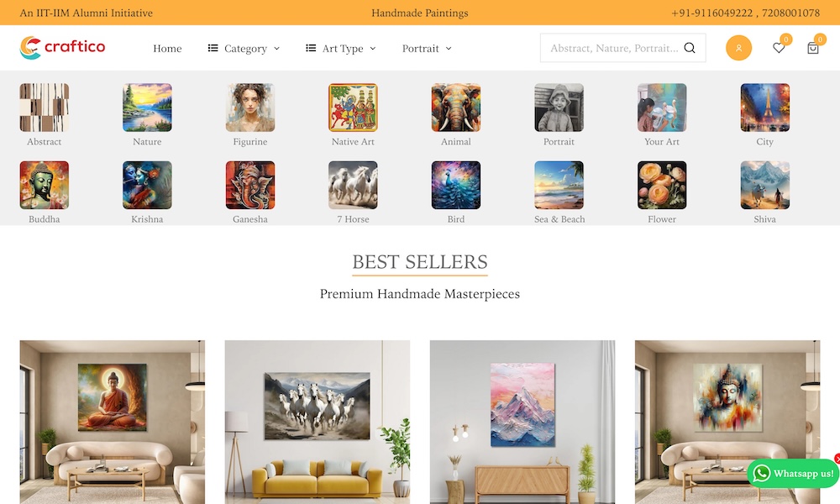Open the pink mountain painting product
The image size is (840, 504).
coord(522,422)
